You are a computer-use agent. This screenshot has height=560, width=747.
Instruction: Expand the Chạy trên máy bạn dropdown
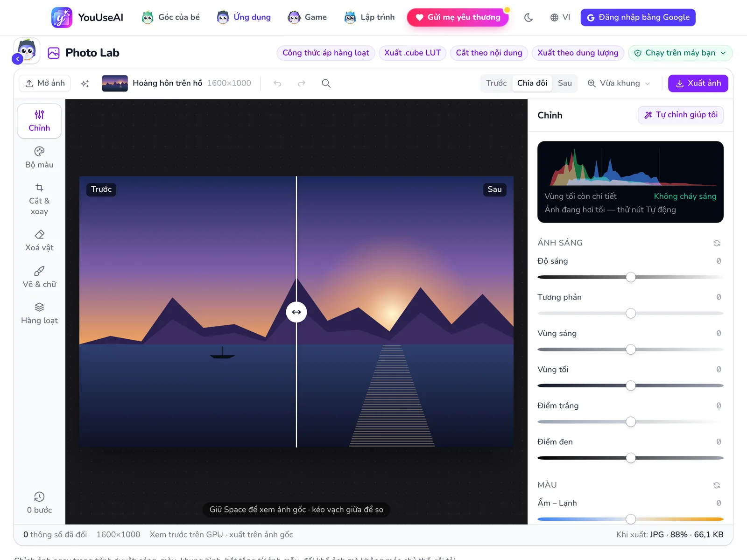(680, 53)
